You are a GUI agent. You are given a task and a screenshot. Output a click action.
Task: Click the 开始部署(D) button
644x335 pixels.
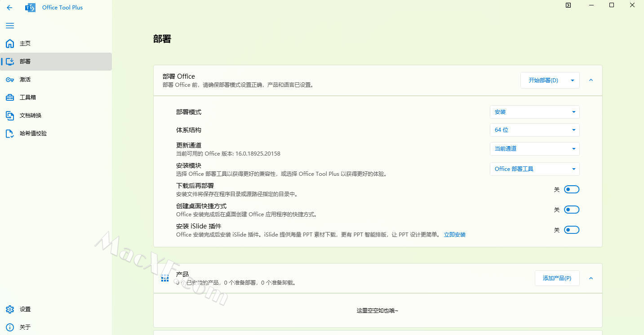[x=543, y=80]
